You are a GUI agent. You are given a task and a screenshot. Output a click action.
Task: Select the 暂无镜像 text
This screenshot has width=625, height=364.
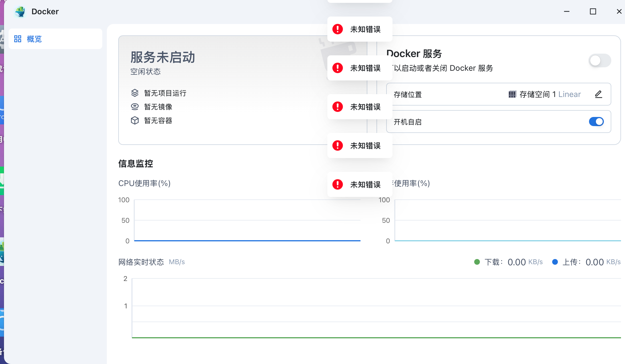(x=158, y=107)
